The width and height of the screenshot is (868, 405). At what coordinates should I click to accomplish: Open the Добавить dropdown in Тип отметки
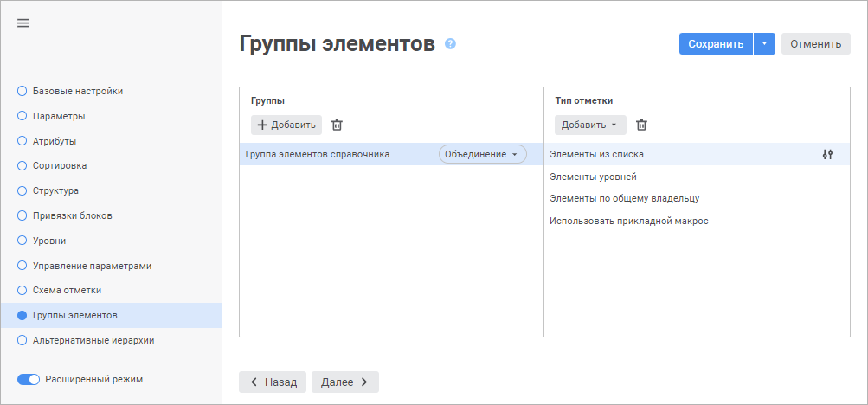[588, 125]
